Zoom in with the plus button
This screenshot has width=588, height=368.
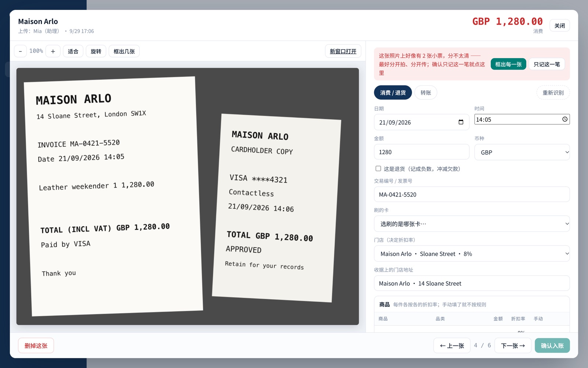coord(53,51)
